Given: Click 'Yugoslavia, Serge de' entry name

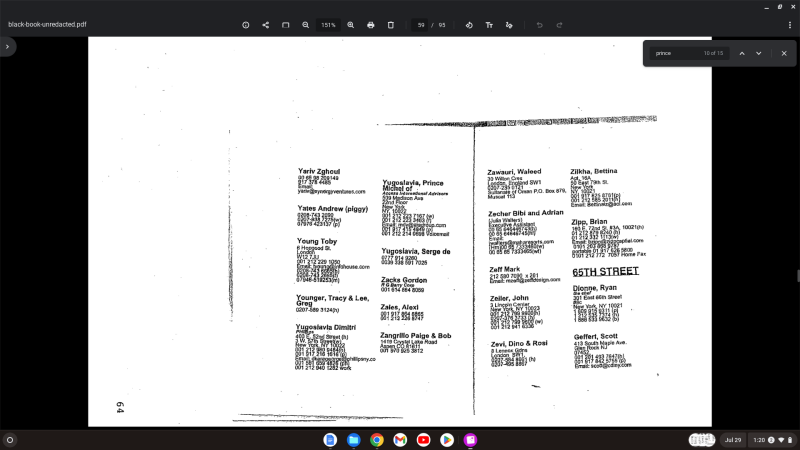Looking at the screenshot, I should [416, 252].
